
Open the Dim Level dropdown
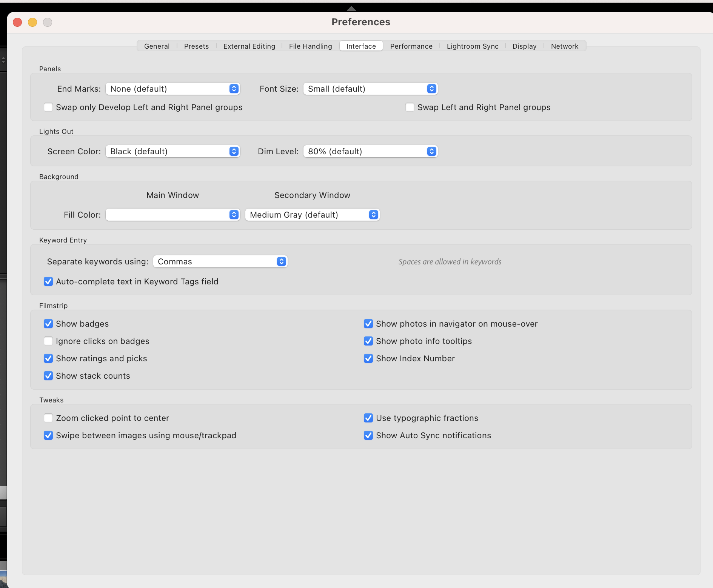(x=370, y=151)
